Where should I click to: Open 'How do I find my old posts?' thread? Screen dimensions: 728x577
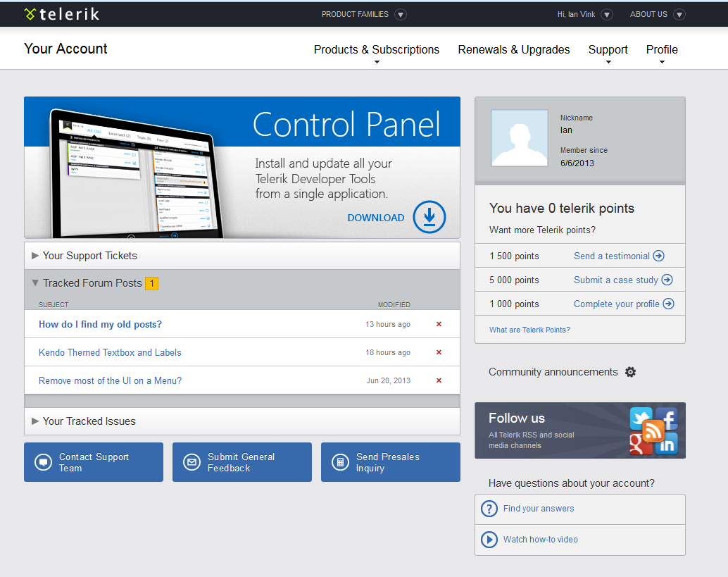(100, 324)
